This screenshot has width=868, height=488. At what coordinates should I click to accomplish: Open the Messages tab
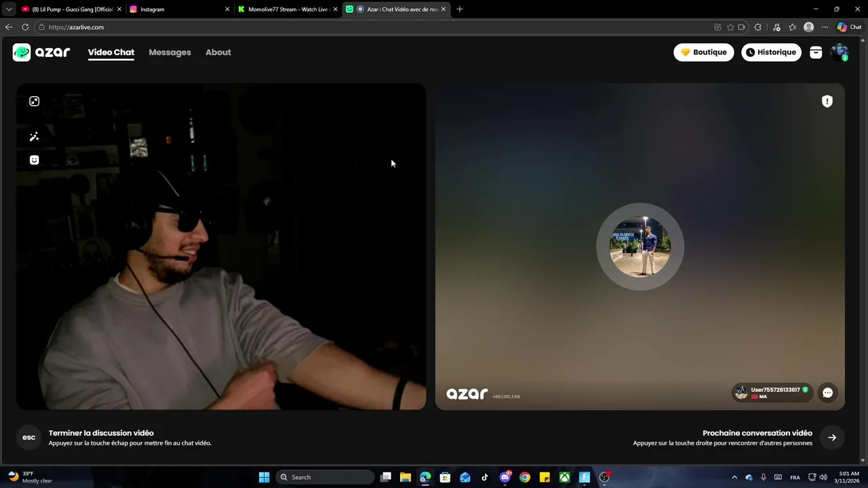pyautogui.click(x=170, y=52)
